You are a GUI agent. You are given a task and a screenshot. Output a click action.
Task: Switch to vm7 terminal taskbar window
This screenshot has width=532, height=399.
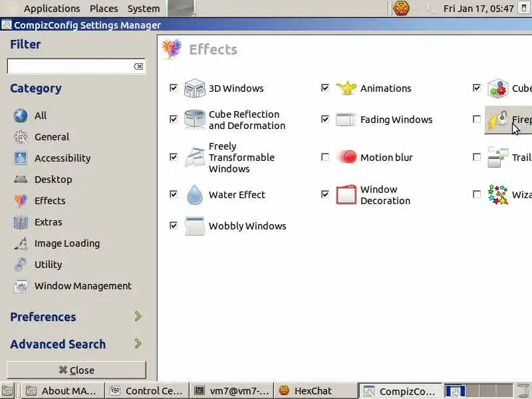click(231, 391)
